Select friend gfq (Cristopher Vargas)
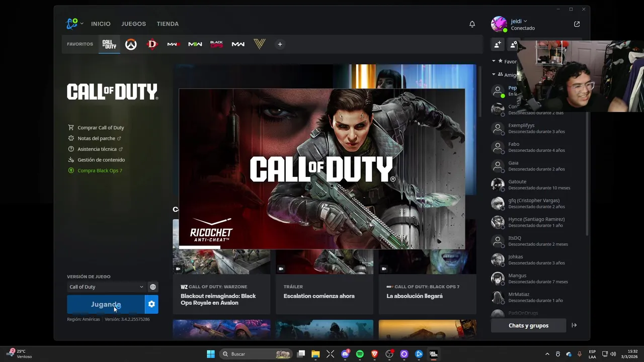The height and width of the screenshot is (362, 644). 536,203
